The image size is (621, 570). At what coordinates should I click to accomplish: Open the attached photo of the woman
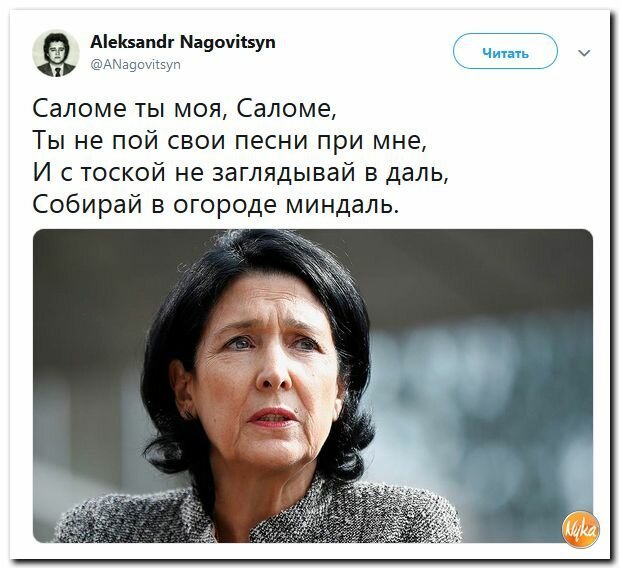(x=313, y=385)
